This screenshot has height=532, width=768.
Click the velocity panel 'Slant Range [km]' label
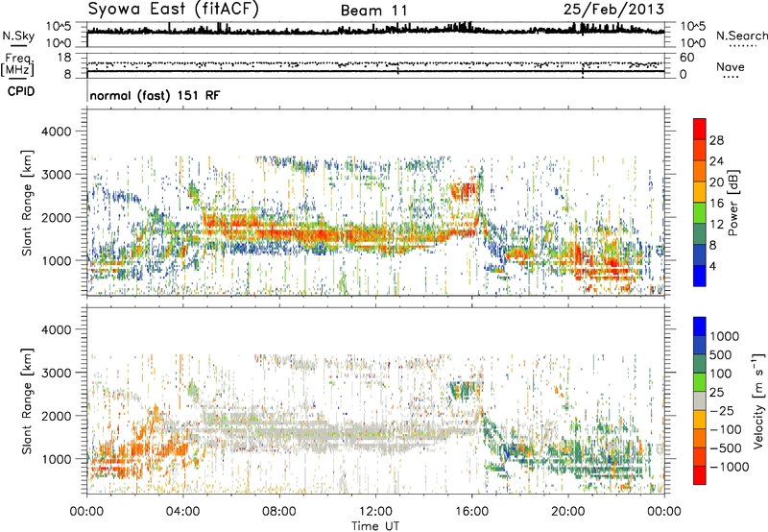[x=27, y=400]
